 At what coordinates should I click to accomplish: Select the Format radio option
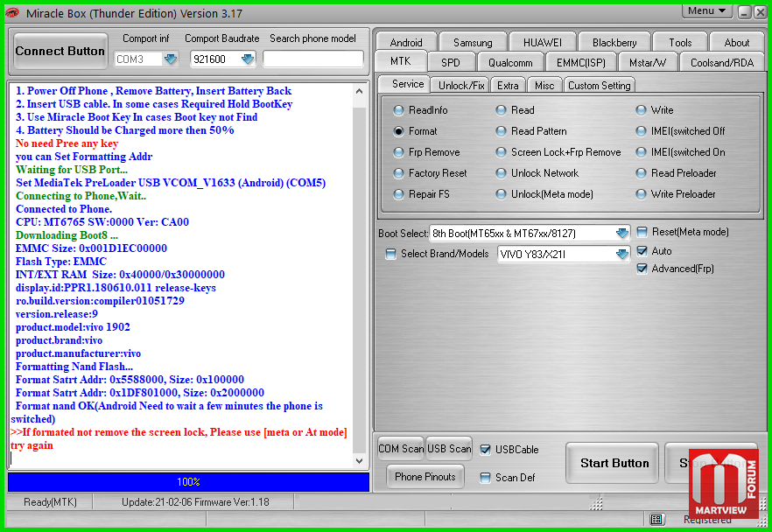[399, 131]
